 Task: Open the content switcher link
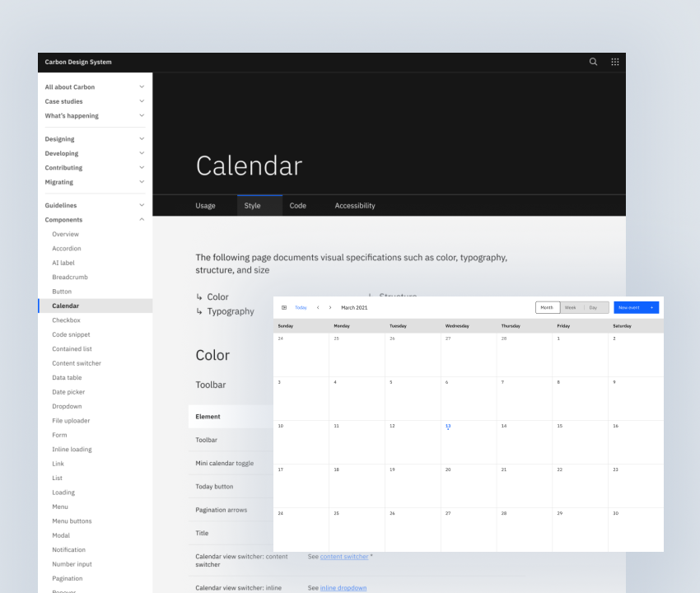344,556
